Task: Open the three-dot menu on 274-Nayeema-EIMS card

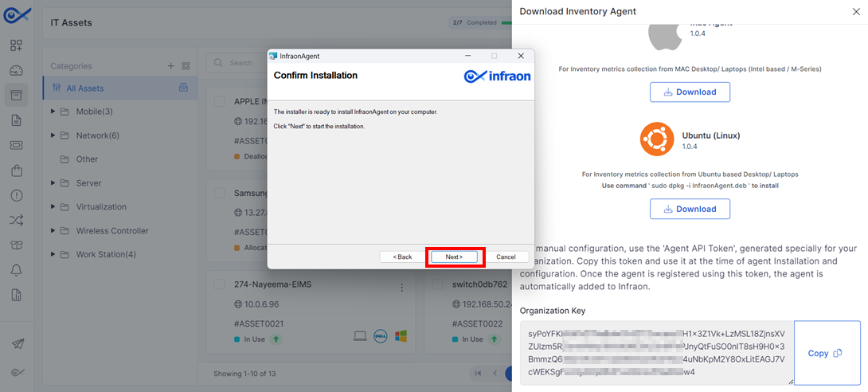Action: pyautogui.click(x=402, y=288)
